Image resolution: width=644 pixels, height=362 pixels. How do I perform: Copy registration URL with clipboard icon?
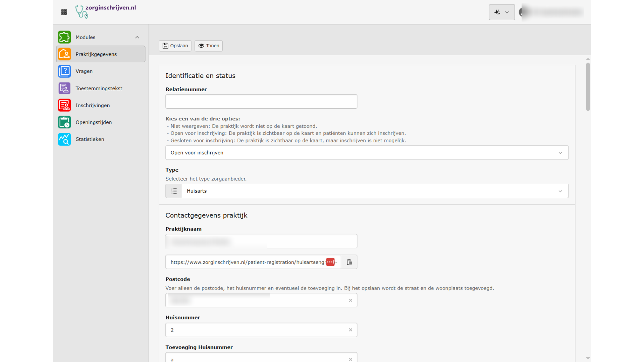[349, 262]
